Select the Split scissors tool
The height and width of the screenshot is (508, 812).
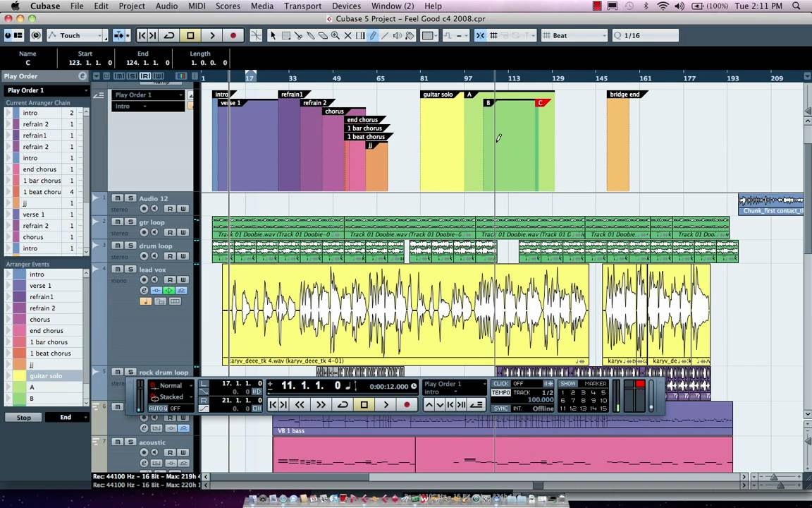click(x=298, y=35)
